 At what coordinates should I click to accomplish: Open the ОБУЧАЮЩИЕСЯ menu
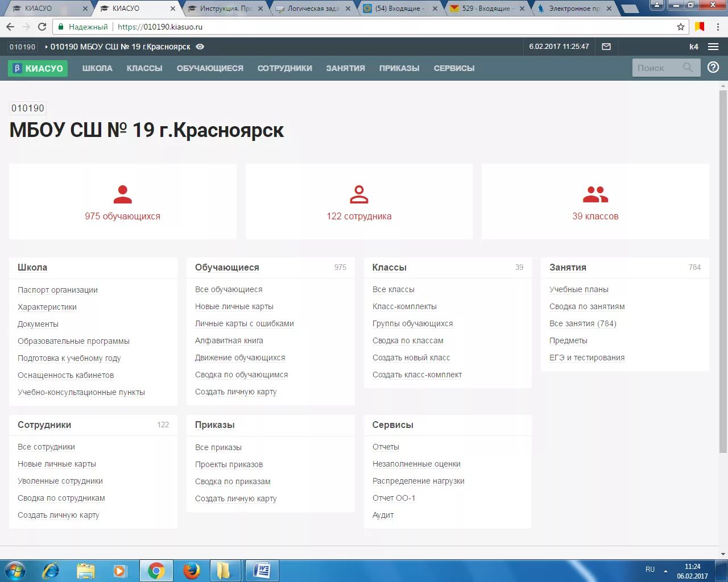pyautogui.click(x=210, y=68)
